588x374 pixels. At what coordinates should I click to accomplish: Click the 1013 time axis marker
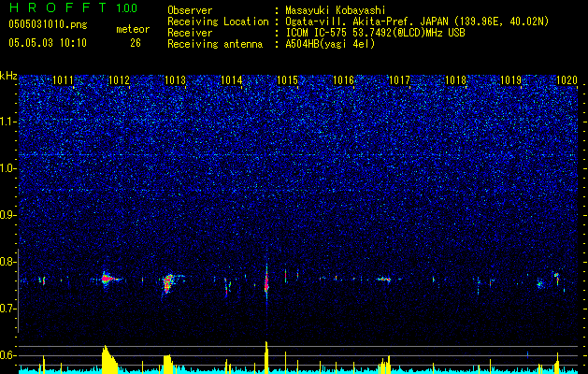coord(175,80)
